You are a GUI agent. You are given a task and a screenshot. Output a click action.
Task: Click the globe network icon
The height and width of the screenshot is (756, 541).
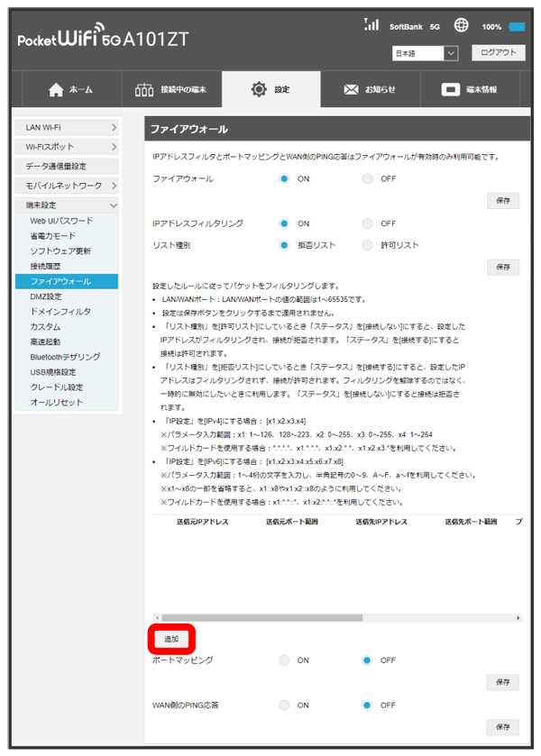[x=461, y=26]
